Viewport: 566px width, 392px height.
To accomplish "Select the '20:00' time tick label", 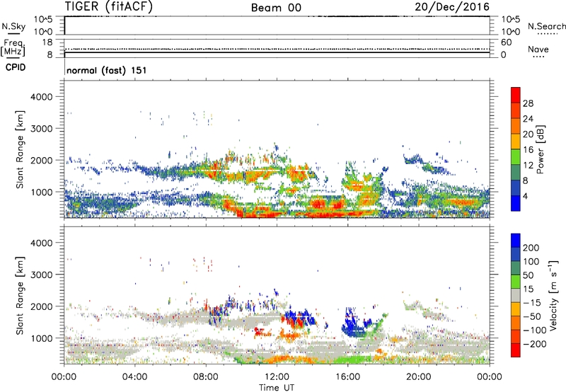I will (x=419, y=377).
